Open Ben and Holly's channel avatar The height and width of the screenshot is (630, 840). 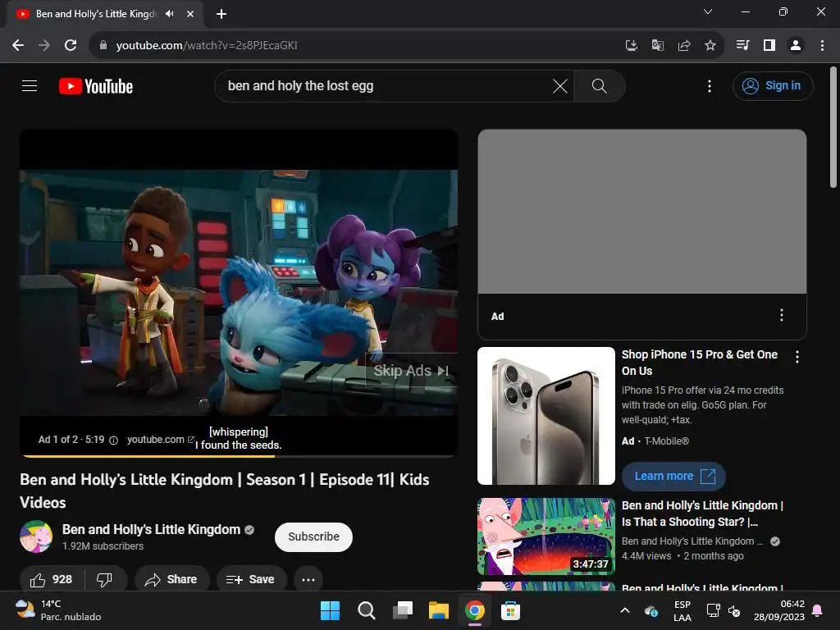(x=36, y=536)
